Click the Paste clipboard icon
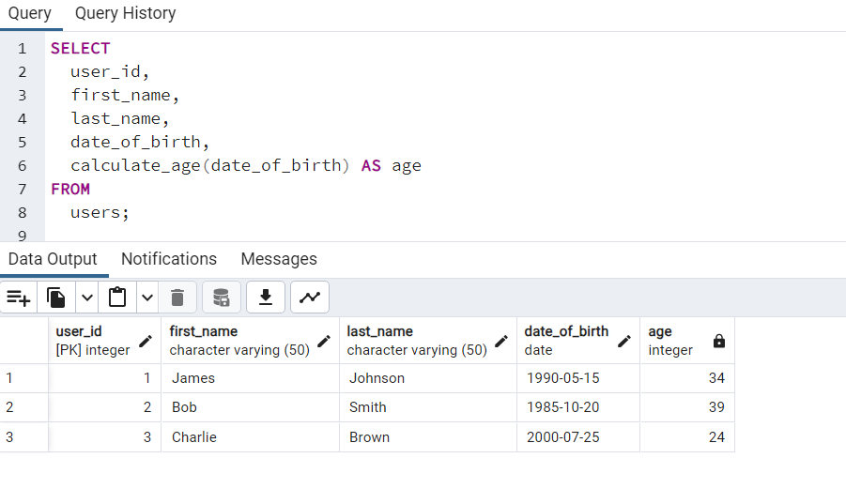The width and height of the screenshot is (846, 504). (117, 298)
